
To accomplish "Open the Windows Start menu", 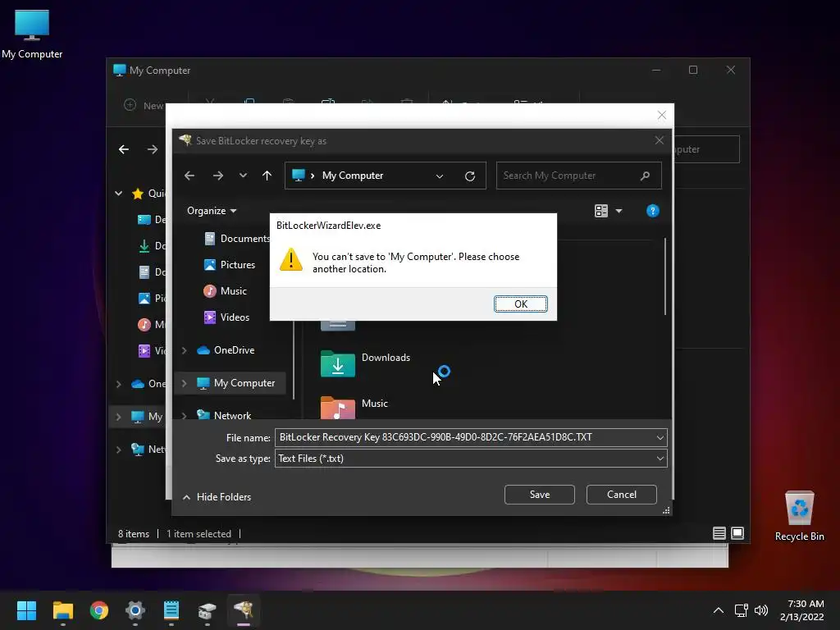I will click(x=26, y=610).
